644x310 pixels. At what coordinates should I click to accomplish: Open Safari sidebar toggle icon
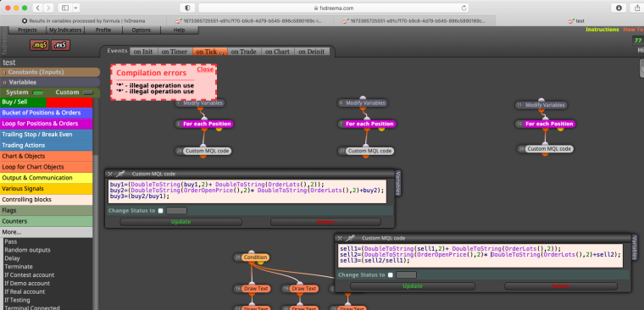click(x=65, y=8)
